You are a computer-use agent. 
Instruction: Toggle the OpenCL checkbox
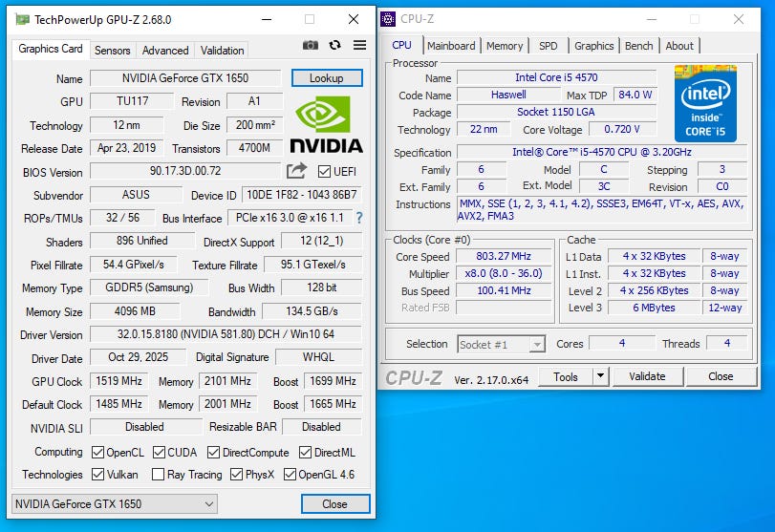97,452
